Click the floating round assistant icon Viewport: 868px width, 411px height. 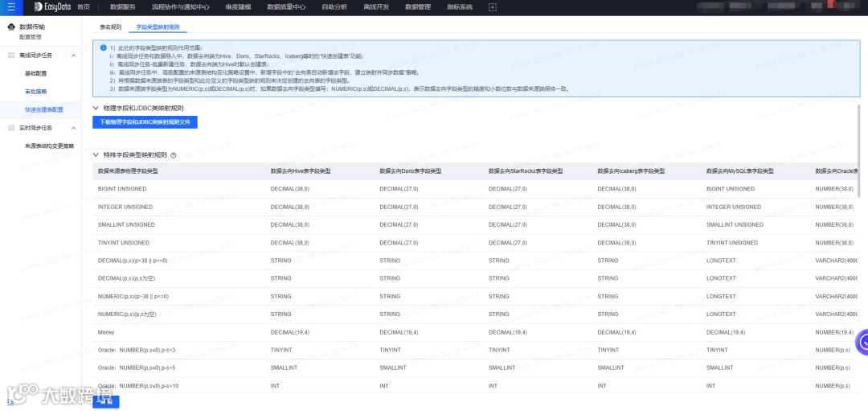click(862, 343)
